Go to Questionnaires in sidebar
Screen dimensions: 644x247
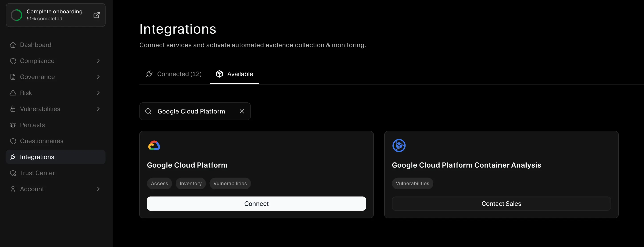(x=55, y=141)
